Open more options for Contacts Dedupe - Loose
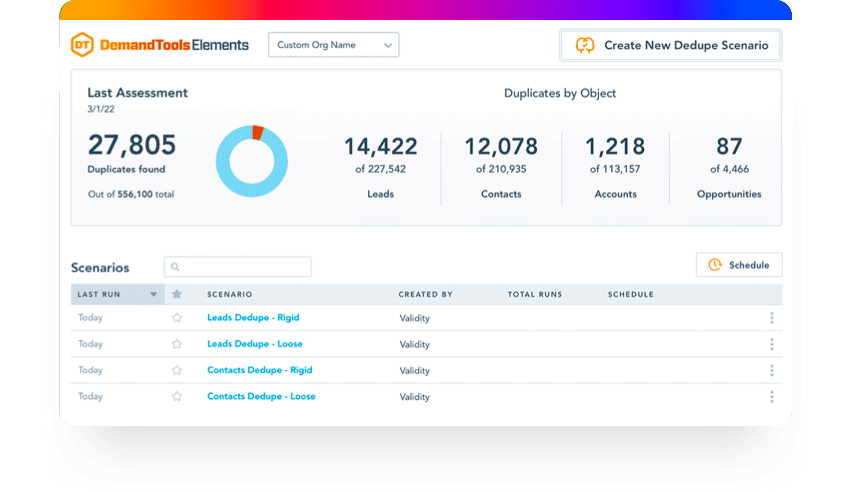The image size is (852, 492). [x=772, y=397]
